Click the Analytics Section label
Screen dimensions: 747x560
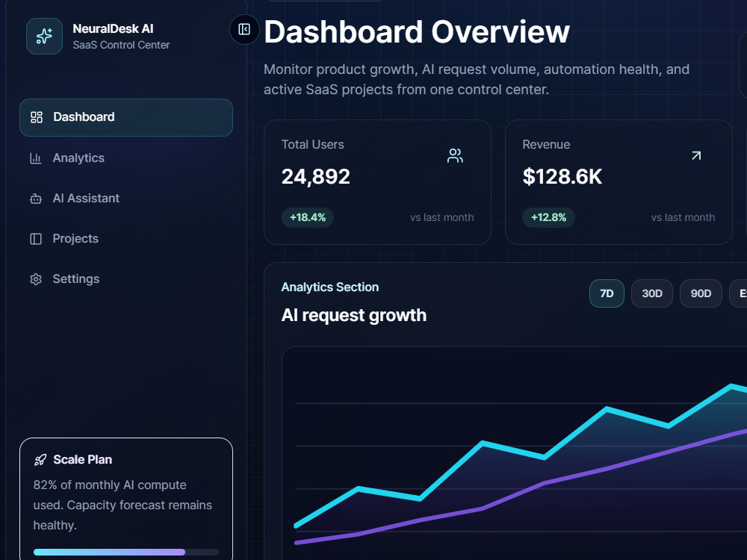tap(330, 287)
